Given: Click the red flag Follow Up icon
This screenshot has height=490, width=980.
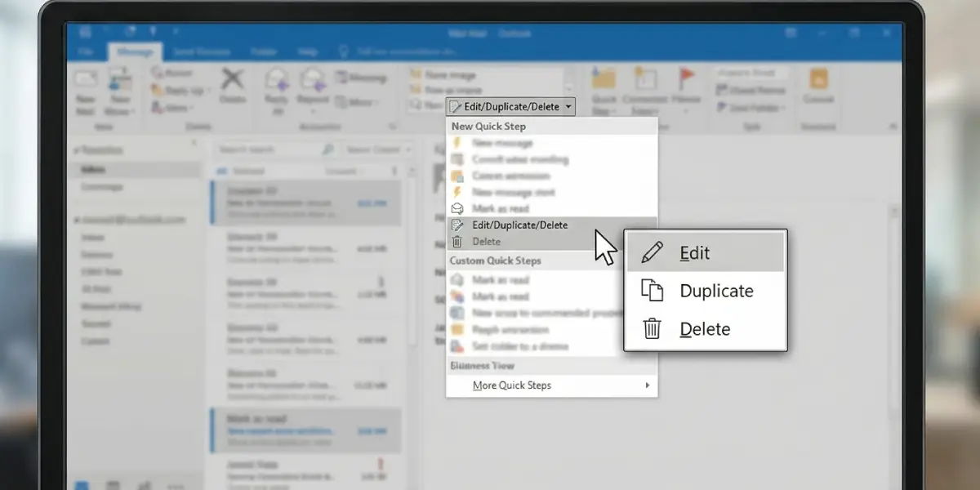Looking at the screenshot, I should (x=688, y=78).
